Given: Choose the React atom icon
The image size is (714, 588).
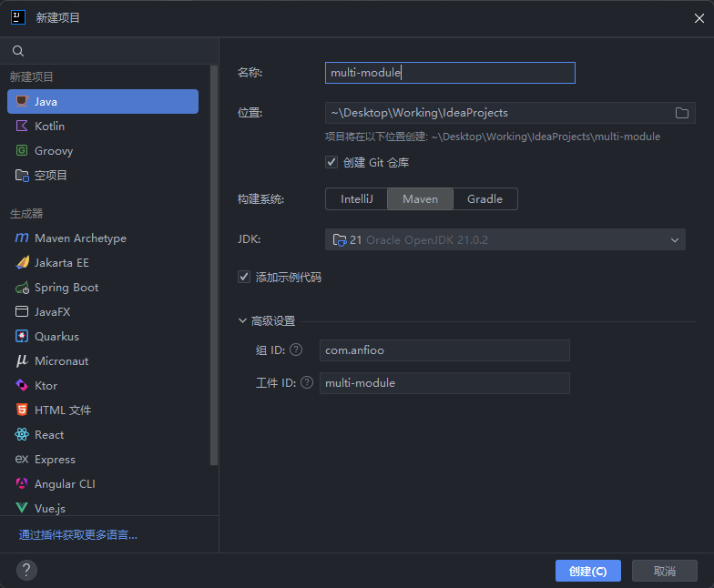Looking at the screenshot, I should (x=22, y=435).
